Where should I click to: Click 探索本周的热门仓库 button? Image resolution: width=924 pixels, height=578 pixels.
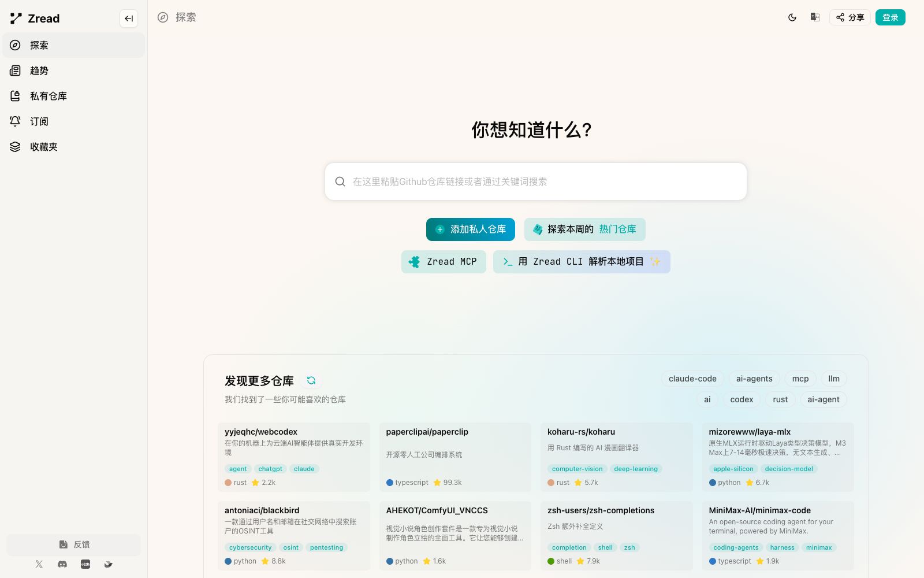click(585, 229)
